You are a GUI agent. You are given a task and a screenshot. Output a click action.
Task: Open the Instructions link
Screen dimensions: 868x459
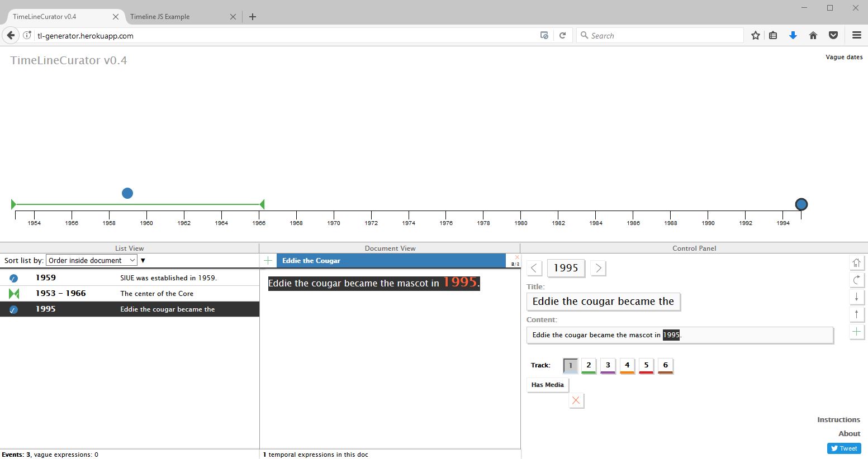[x=838, y=419]
